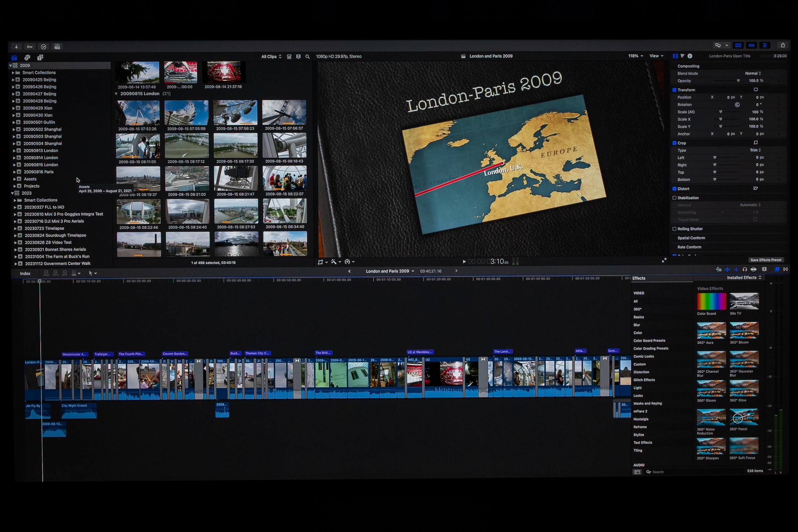Open the keyword editor key icon

coord(30,47)
